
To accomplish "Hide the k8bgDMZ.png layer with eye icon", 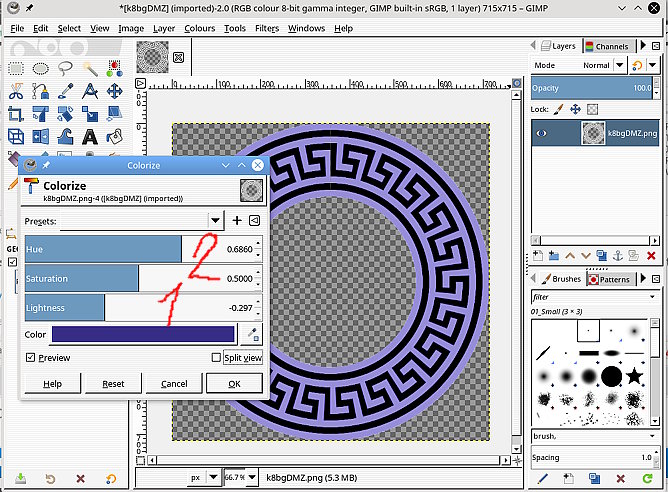I will coord(541,133).
